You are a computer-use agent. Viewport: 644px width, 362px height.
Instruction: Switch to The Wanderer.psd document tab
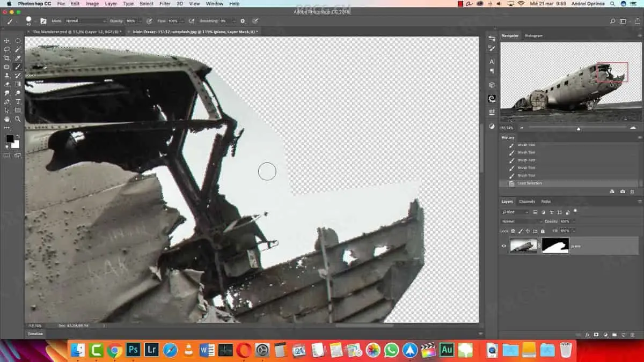[x=75, y=32]
